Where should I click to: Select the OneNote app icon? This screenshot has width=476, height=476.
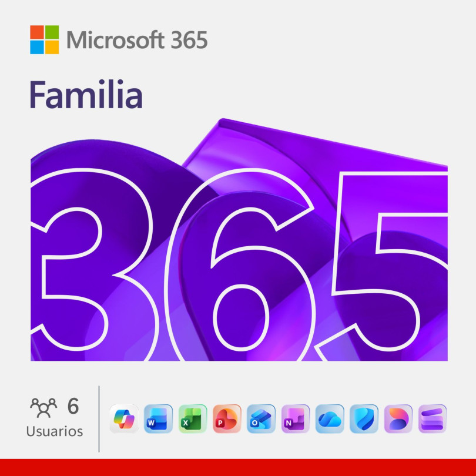(x=296, y=418)
